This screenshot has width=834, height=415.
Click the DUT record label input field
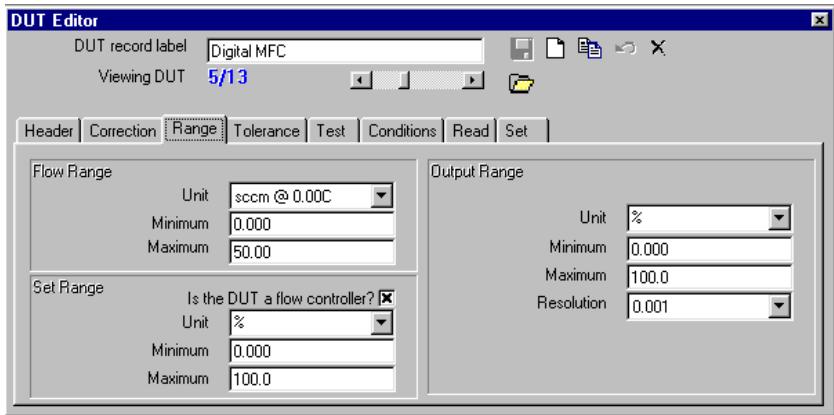pyautogui.click(x=345, y=52)
